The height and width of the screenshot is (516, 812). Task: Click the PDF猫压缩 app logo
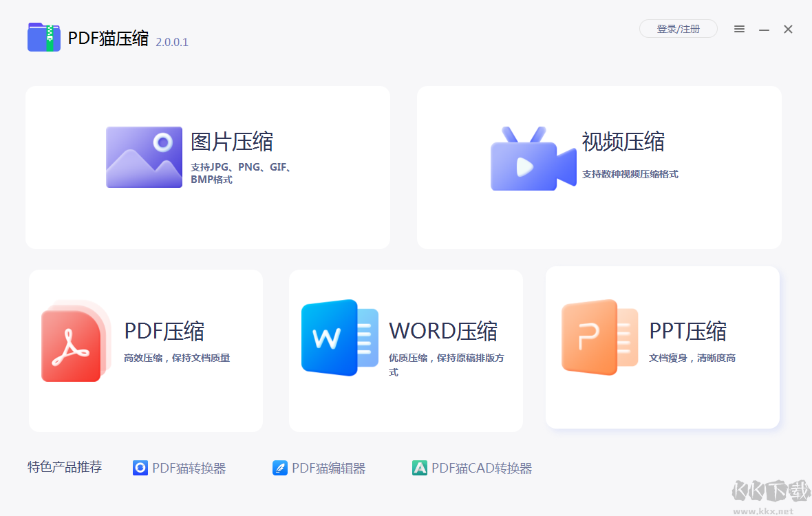click(43, 37)
